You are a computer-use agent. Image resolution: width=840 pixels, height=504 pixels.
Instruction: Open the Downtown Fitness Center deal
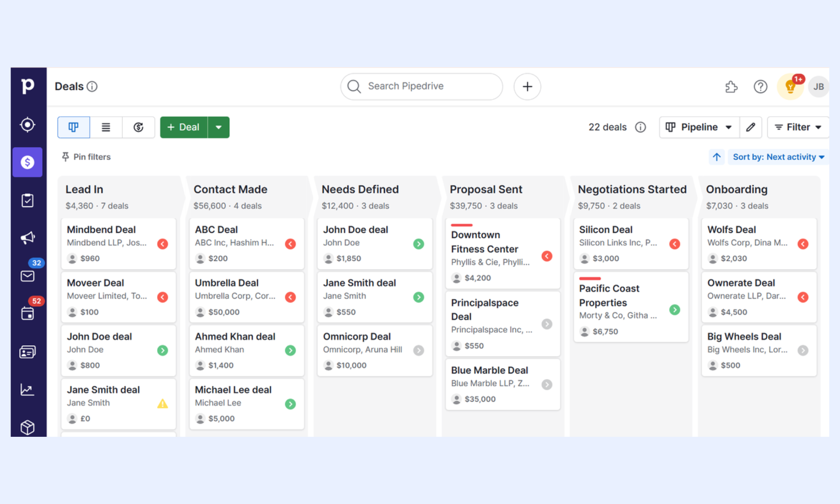pos(503,253)
